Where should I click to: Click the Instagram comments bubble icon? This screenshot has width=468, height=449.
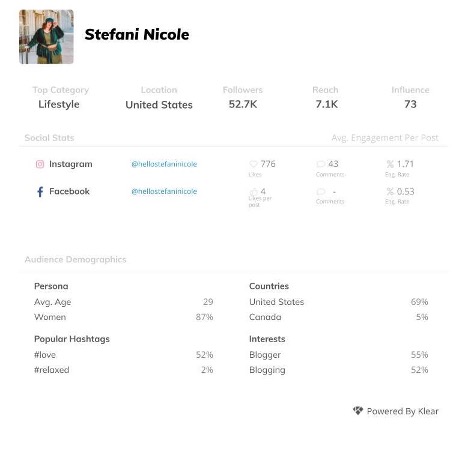pos(321,164)
